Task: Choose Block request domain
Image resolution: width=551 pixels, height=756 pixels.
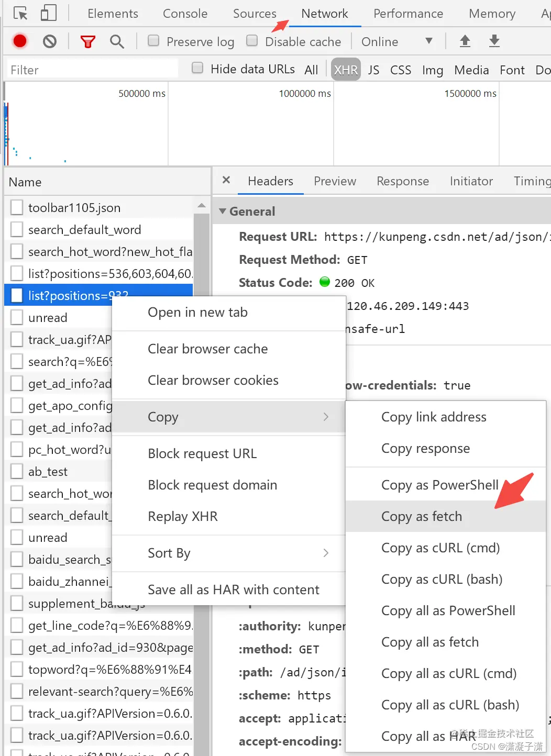Action: 229,485
